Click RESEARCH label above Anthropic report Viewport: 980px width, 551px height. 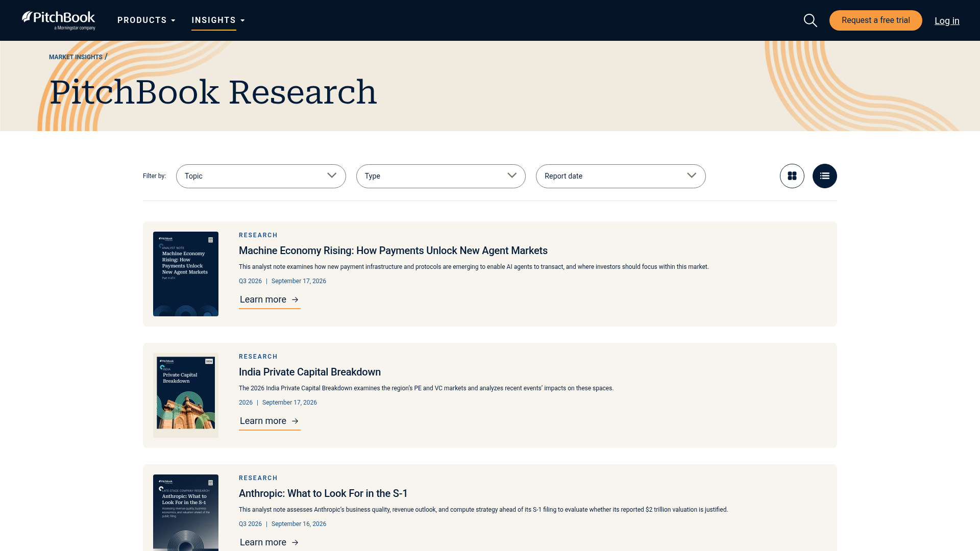[x=258, y=478]
